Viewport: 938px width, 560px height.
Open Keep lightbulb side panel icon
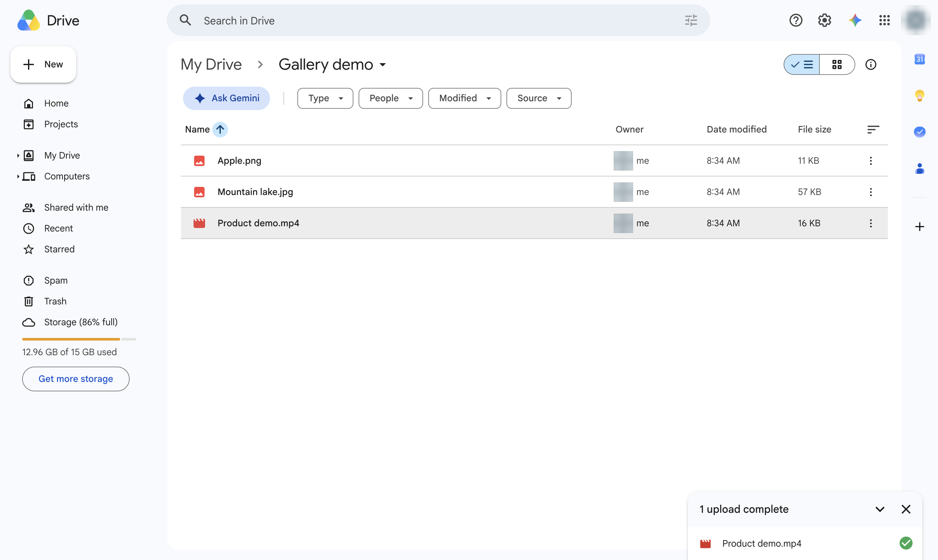919,95
